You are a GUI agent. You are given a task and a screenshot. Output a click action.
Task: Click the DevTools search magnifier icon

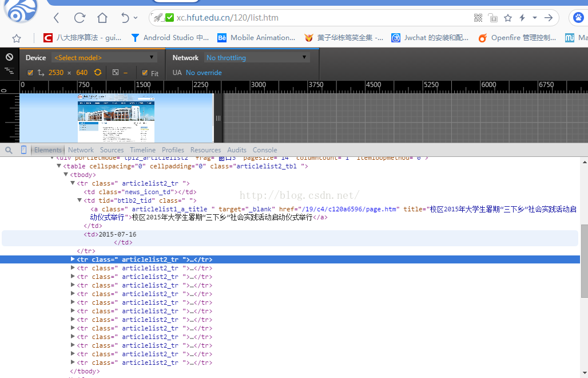(x=9, y=150)
